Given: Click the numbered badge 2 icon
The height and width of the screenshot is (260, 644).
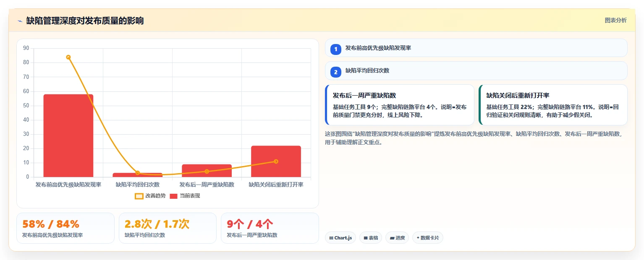Looking at the screenshot, I should [335, 71].
